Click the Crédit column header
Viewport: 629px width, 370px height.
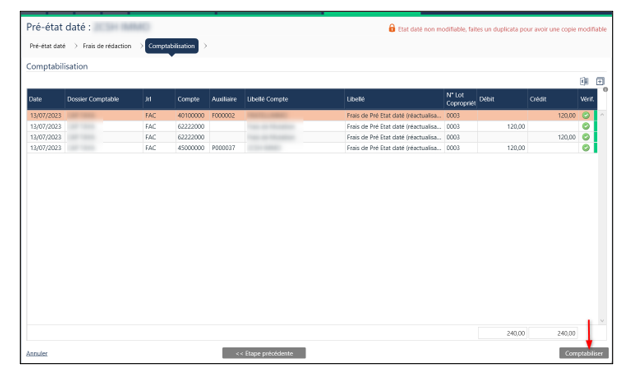pyautogui.click(x=552, y=99)
